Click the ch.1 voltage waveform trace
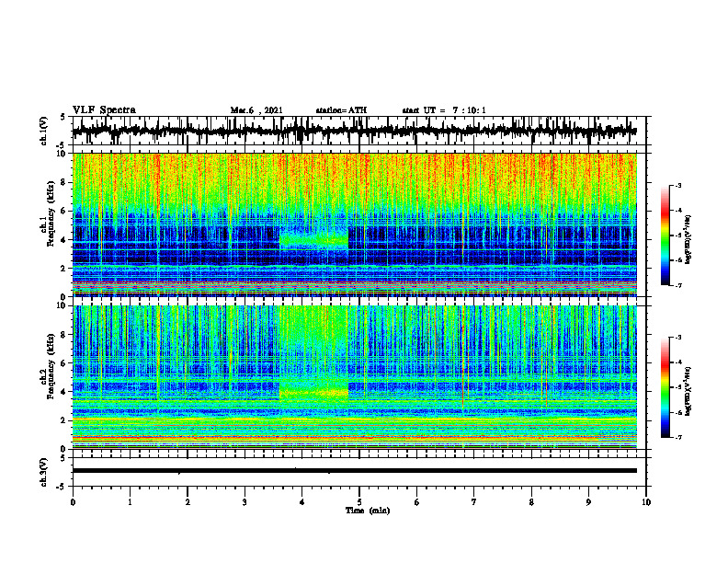The width and height of the screenshot is (728, 563). [354, 131]
